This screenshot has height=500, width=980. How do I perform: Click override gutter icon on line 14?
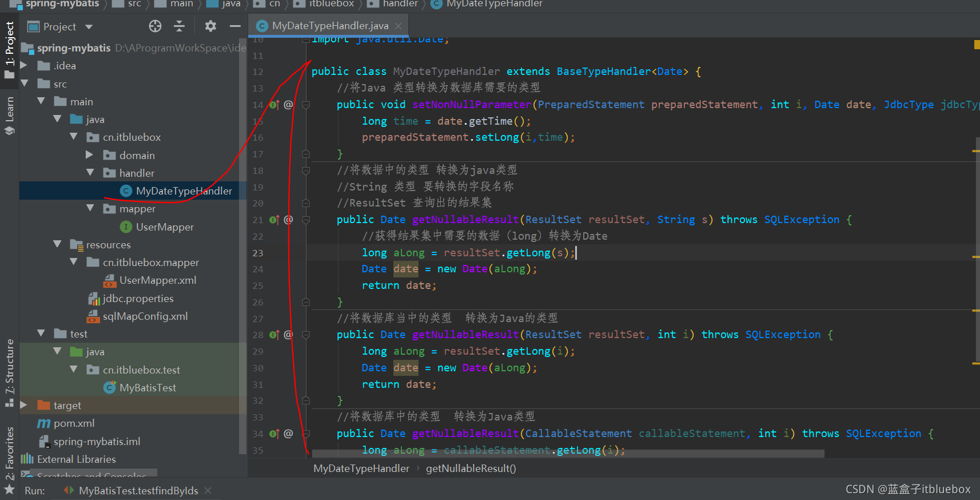274,105
